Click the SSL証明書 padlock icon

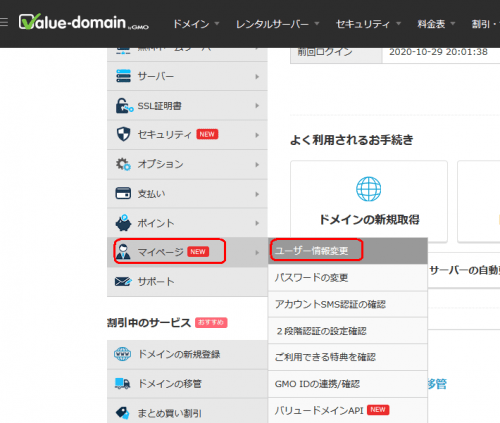pos(124,106)
